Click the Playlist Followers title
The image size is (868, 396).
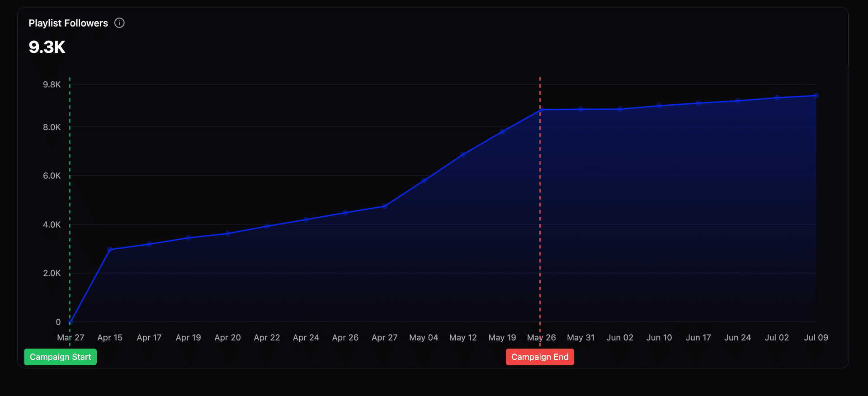coord(68,23)
